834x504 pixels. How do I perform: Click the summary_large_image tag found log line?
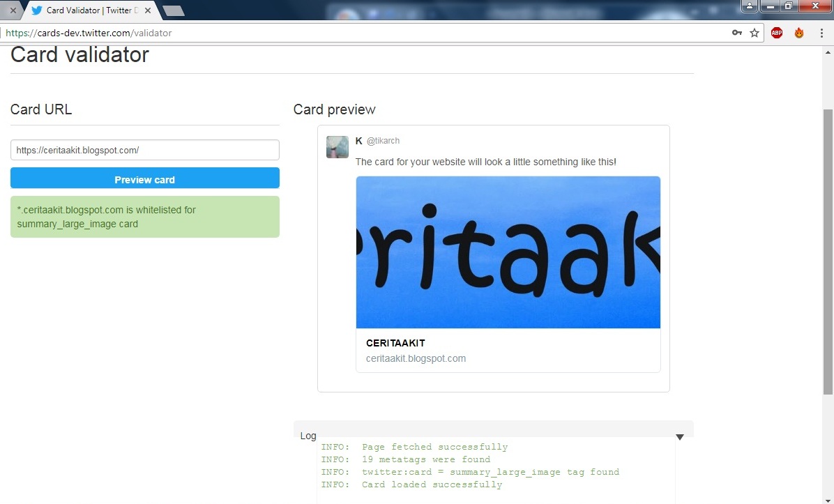click(470, 472)
